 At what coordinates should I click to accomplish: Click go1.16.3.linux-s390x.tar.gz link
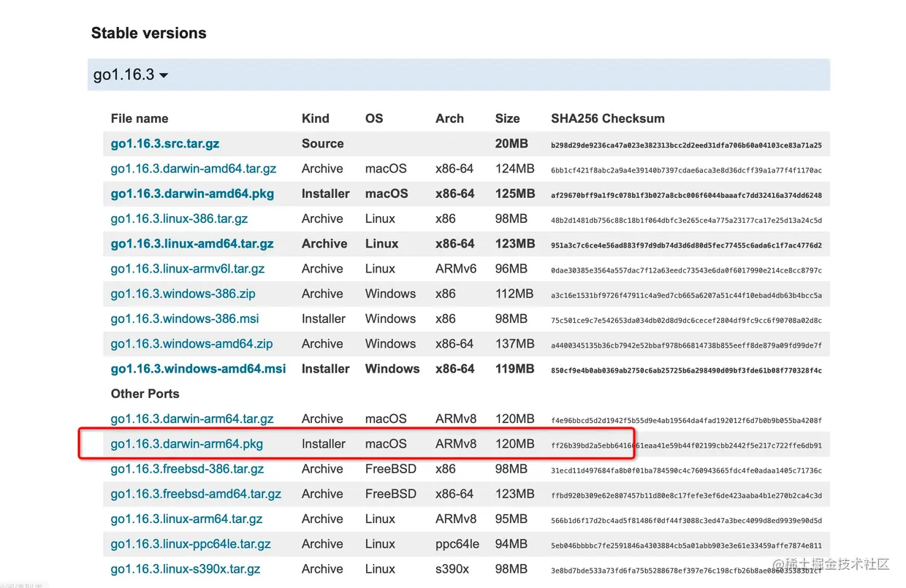(186, 569)
